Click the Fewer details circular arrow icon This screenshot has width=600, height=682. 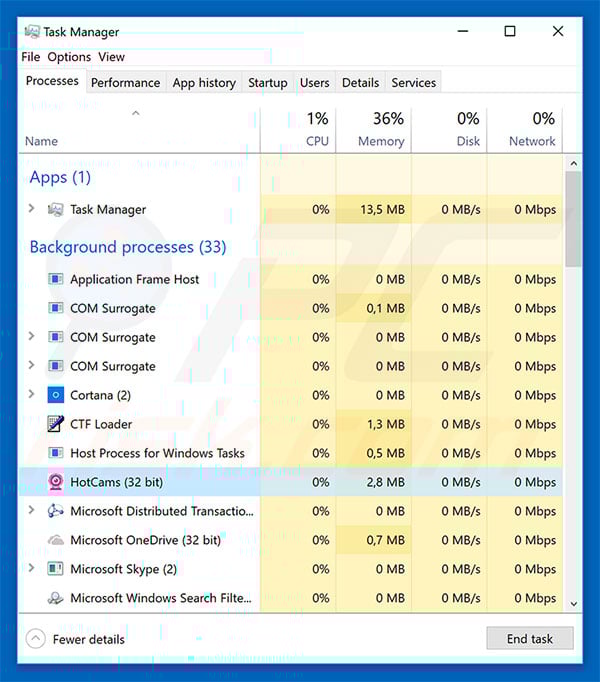(x=36, y=639)
